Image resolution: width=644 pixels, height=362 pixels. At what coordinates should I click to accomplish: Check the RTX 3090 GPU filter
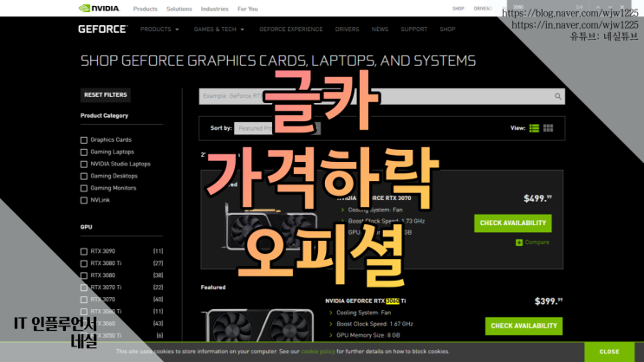pos(84,251)
